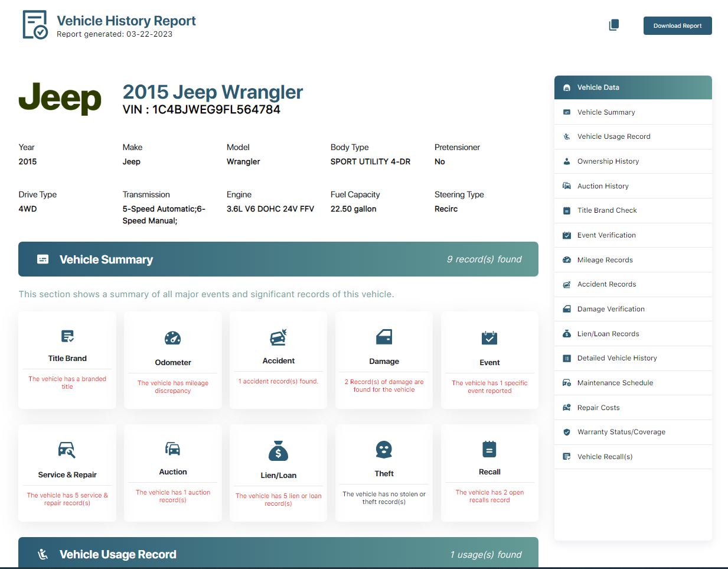Click '2 Record(s) of damage' text

384,386
